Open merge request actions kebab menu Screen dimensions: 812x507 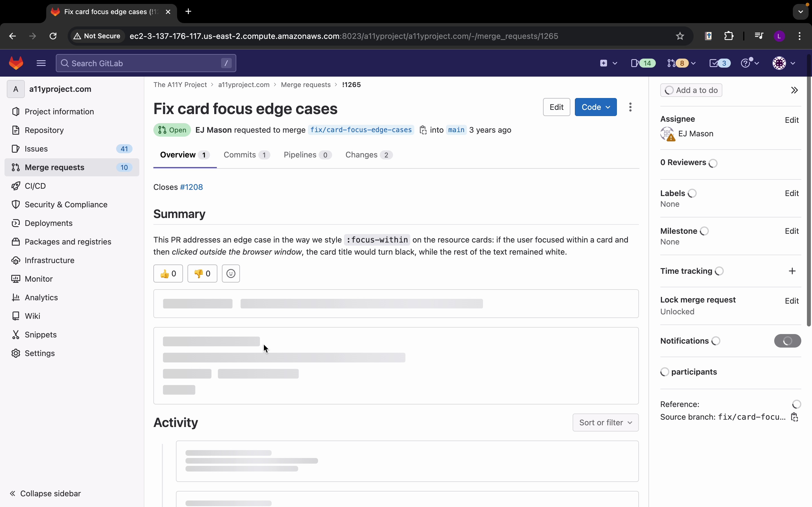pos(630,107)
